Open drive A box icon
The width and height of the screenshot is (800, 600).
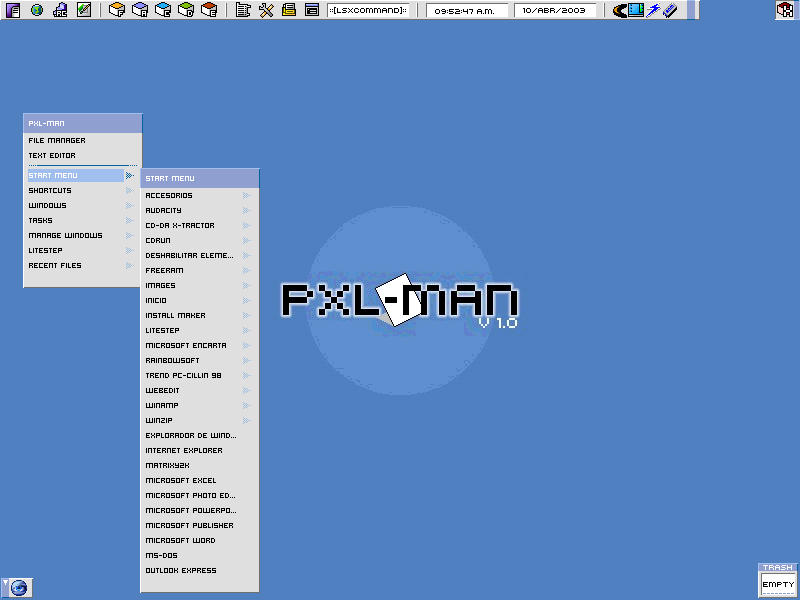click(140, 10)
